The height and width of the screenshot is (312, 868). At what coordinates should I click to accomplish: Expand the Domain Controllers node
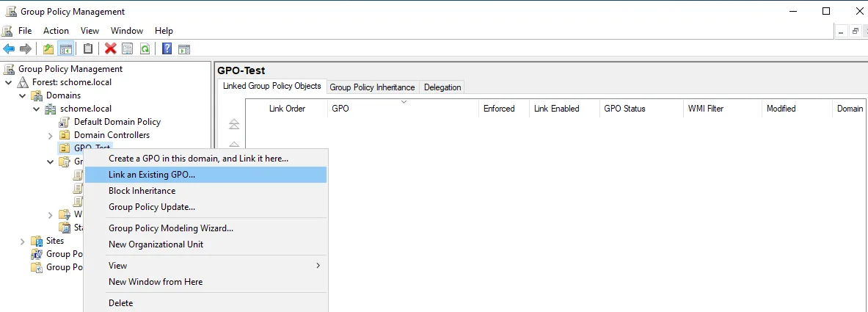pos(50,135)
